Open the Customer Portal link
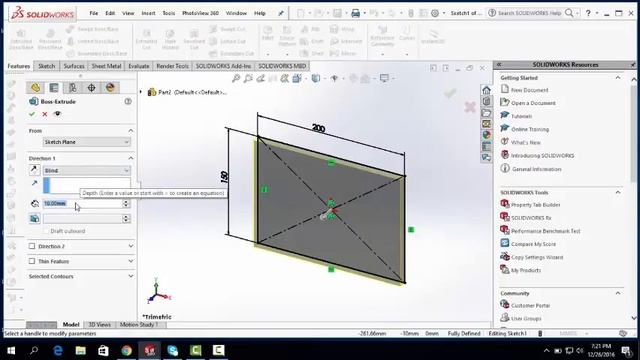The width and height of the screenshot is (640, 360). click(x=530, y=305)
